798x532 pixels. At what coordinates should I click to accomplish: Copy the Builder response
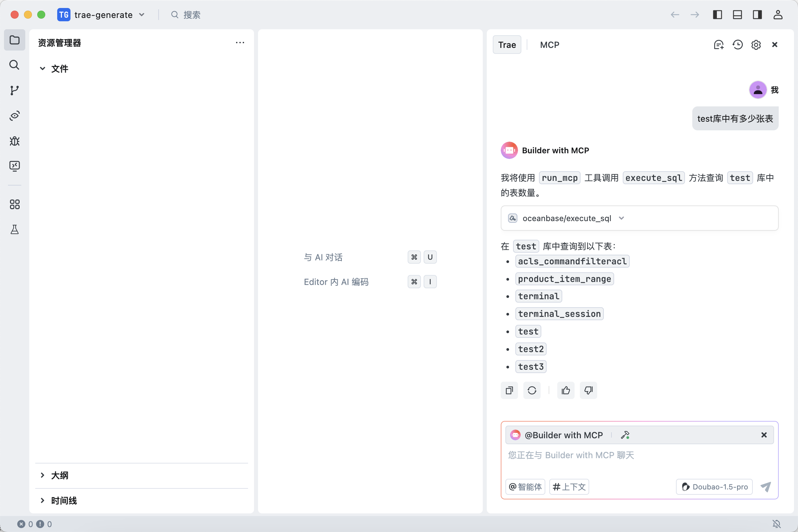tap(509, 390)
